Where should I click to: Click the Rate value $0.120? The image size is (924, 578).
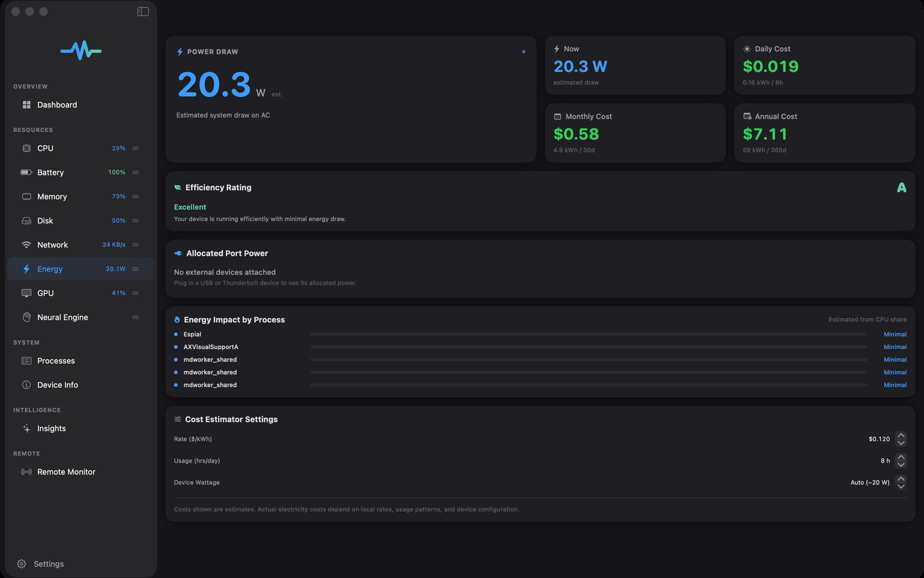coord(879,439)
